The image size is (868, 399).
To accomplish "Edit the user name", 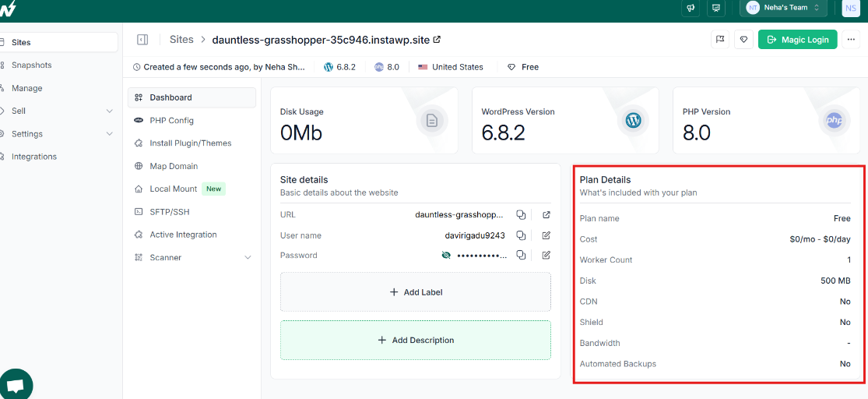I will click(546, 235).
